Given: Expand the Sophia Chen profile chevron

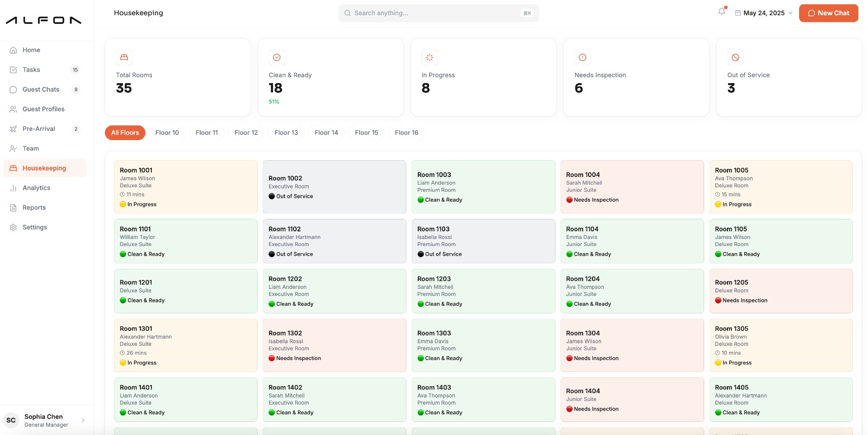Looking at the screenshot, I should click(83, 420).
